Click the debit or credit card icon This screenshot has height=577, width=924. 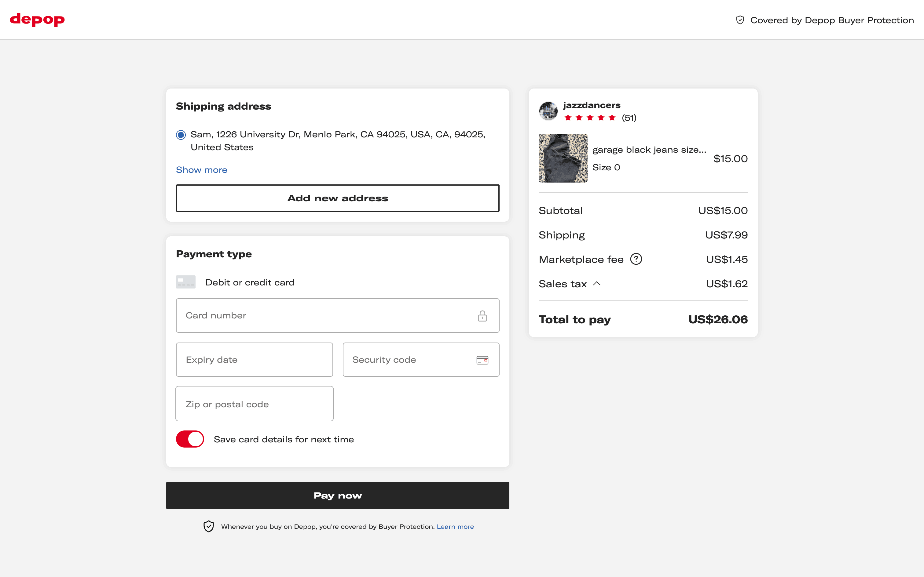point(185,282)
